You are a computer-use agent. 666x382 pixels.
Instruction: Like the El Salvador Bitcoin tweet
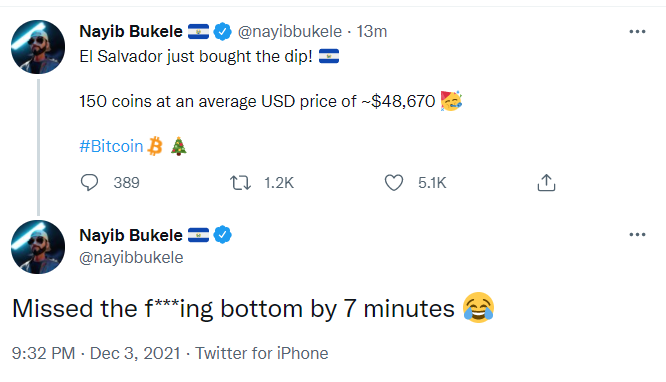(394, 183)
